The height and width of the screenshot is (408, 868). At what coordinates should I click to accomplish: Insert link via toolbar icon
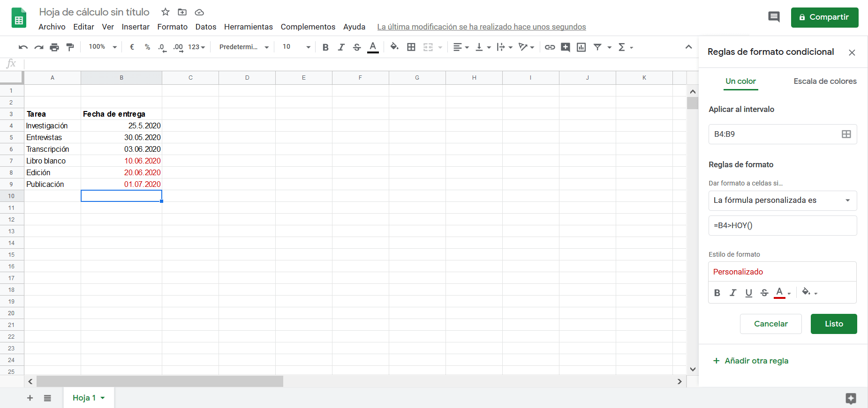550,47
